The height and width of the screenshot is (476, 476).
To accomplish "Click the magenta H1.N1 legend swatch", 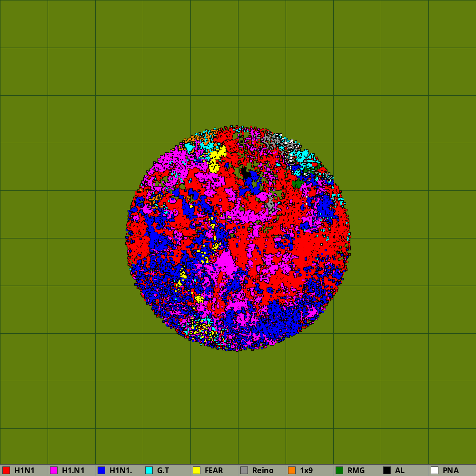I will (x=54, y=470).
